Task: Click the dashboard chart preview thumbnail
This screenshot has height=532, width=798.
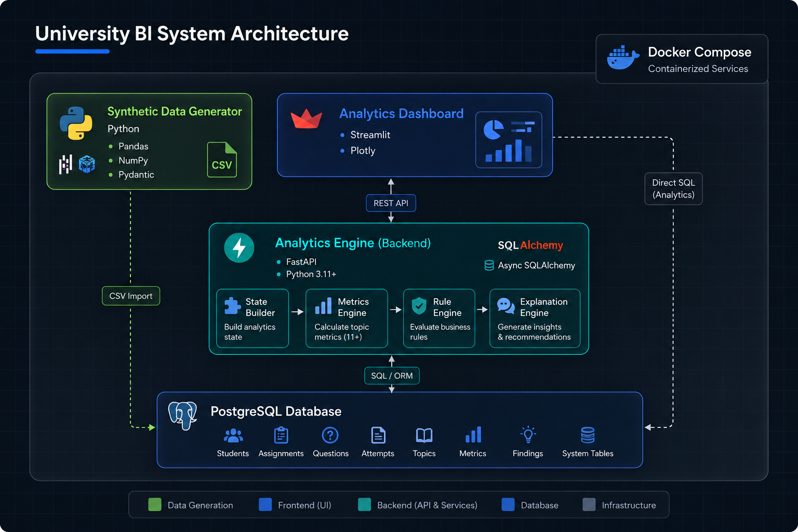Action: [x=509, y=140]
